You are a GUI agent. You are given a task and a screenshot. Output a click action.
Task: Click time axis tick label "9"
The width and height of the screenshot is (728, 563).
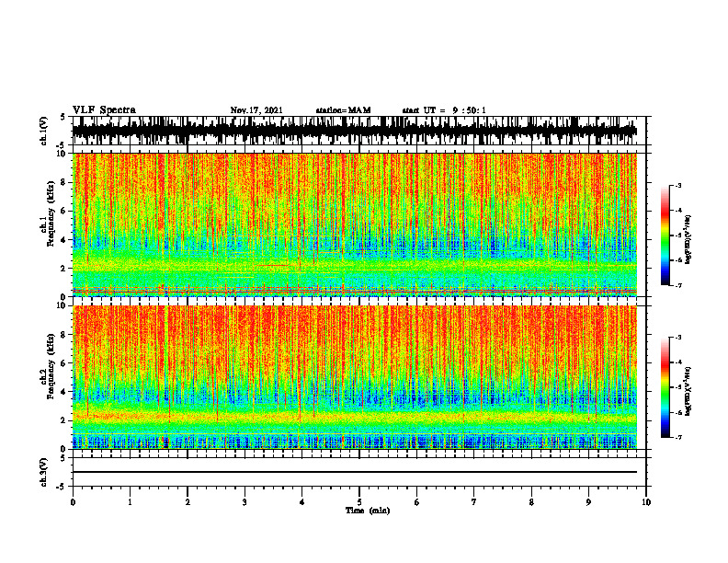click(588, 502)
